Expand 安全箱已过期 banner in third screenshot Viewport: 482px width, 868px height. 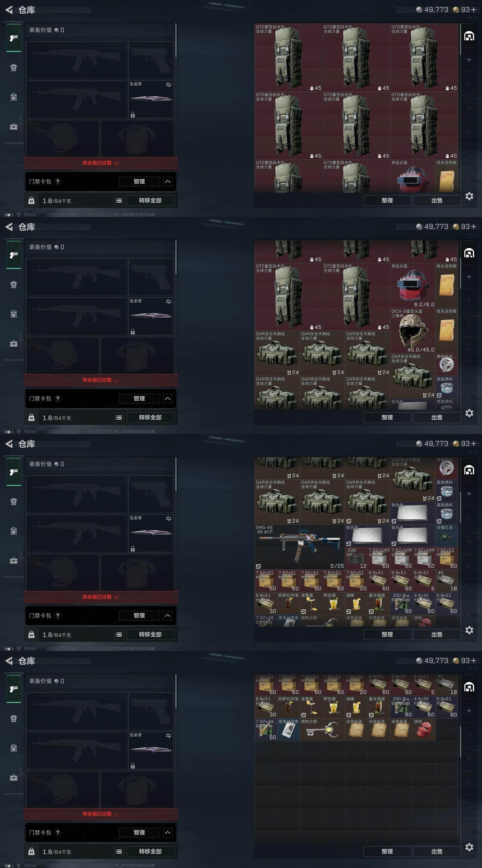101,597
